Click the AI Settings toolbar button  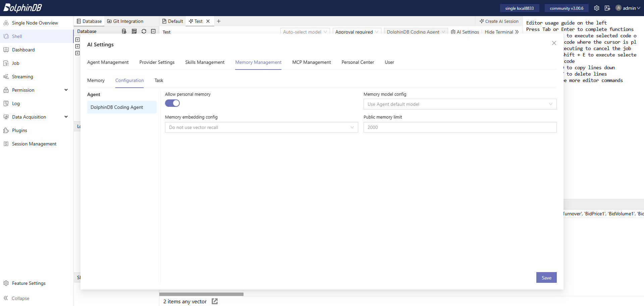[x=465, y=32]
